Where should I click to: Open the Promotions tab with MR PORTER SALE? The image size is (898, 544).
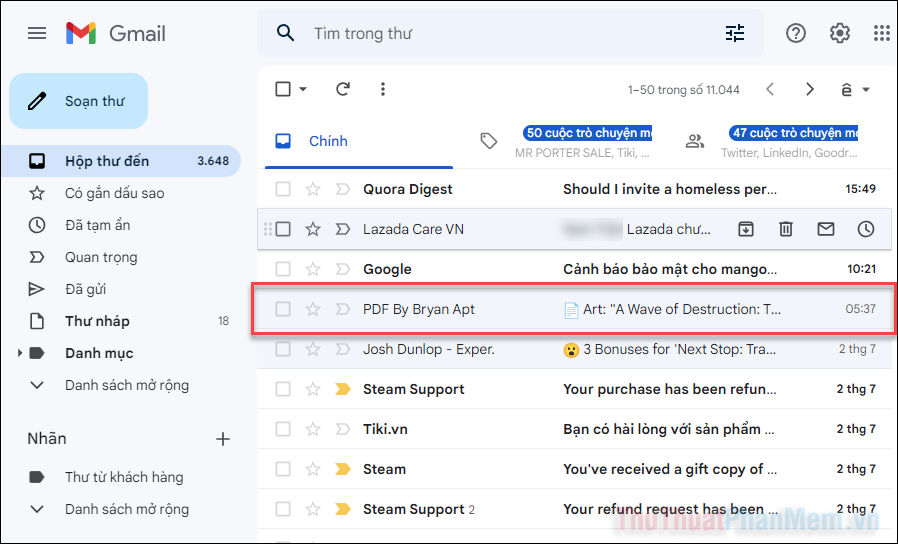[567, 141]
